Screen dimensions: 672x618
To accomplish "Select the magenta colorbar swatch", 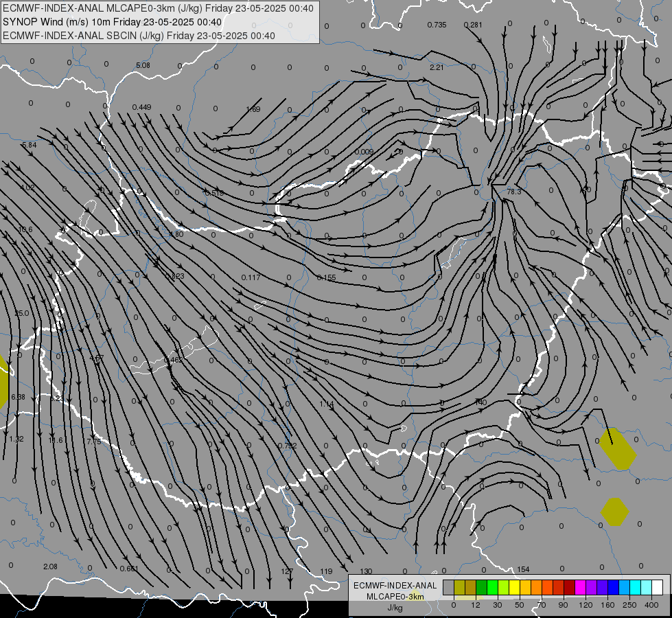I will [x=581, y=587].
